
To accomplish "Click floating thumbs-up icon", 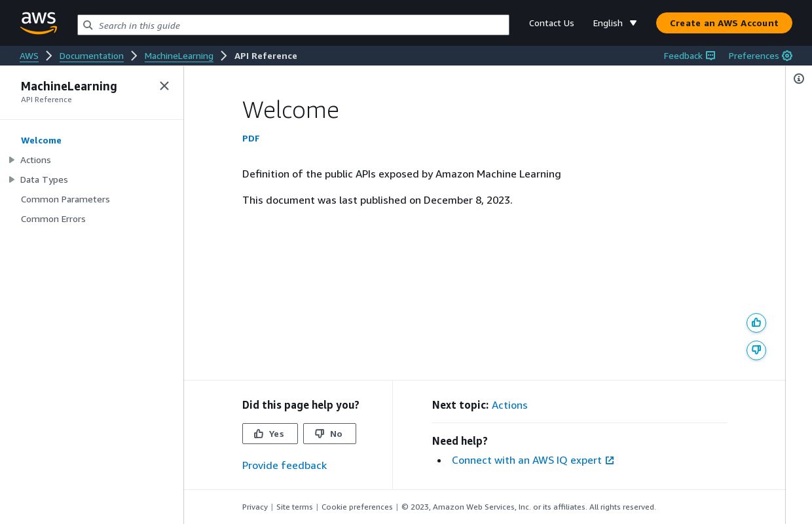I will coord(756,322).
